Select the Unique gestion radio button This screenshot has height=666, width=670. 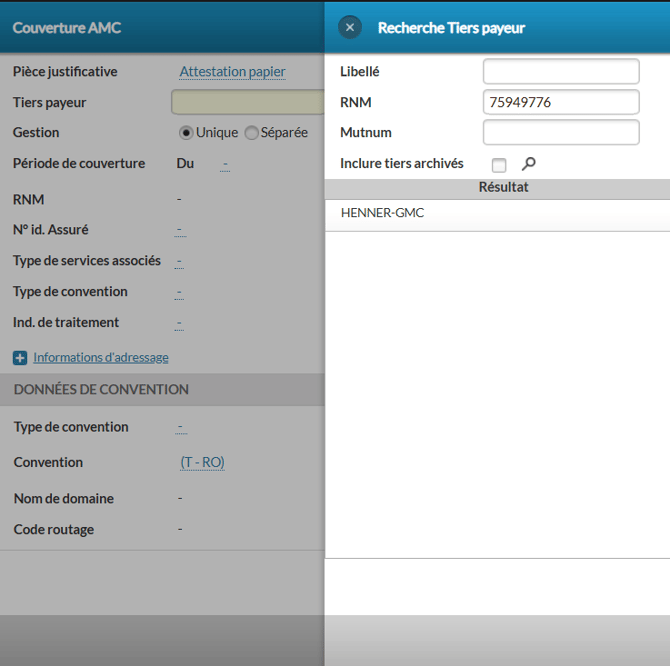pyautogui.click(x=186, y=133)
